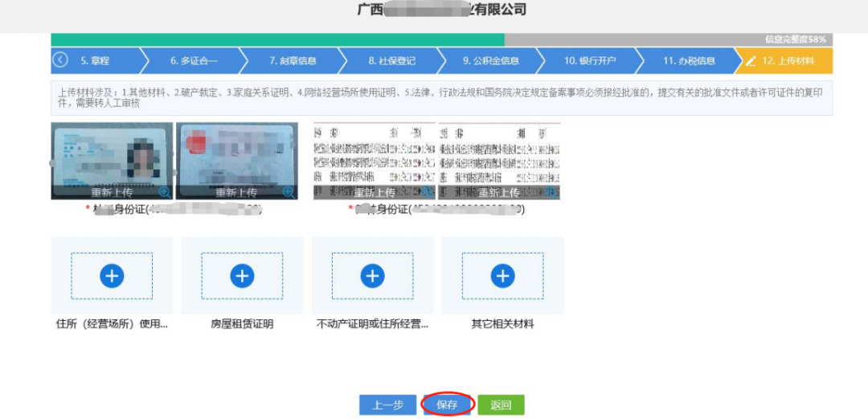Click the green 返回 button

click(501, 405)
